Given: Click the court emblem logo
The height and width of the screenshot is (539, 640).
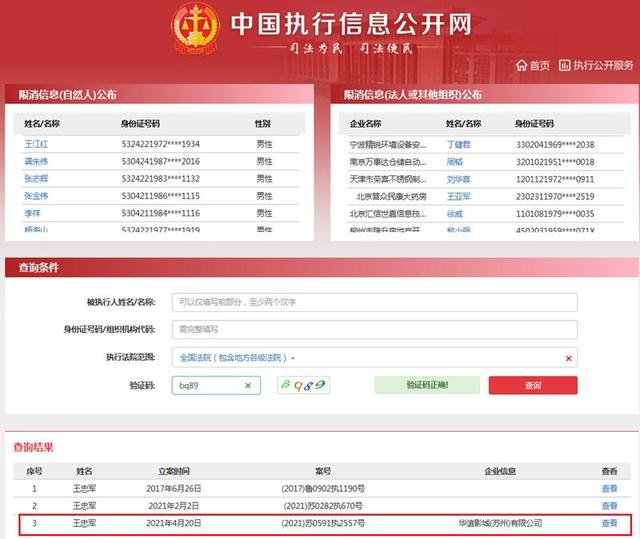Looking at the screenshot, I should (x=196, y=28).
